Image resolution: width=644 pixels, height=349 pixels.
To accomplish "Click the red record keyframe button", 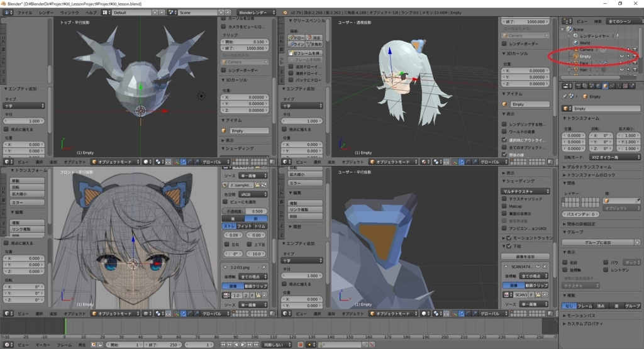I will 300,345.
